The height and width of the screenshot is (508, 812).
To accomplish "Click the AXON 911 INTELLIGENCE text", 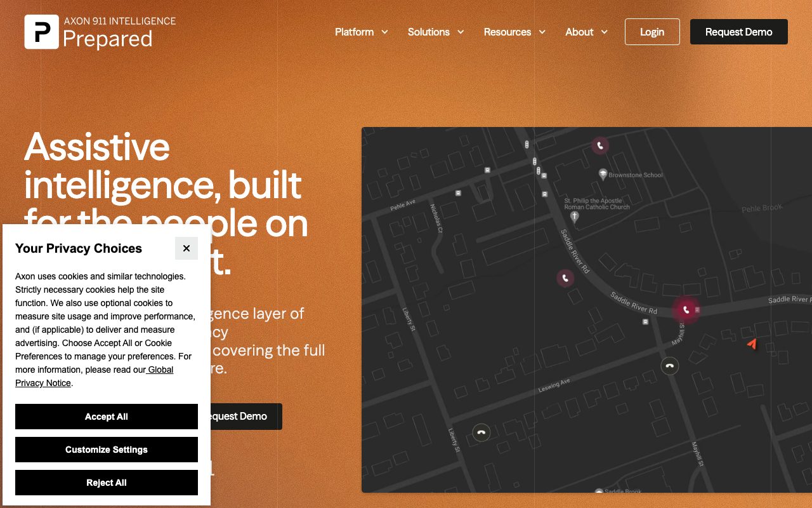I will (120, 21).
